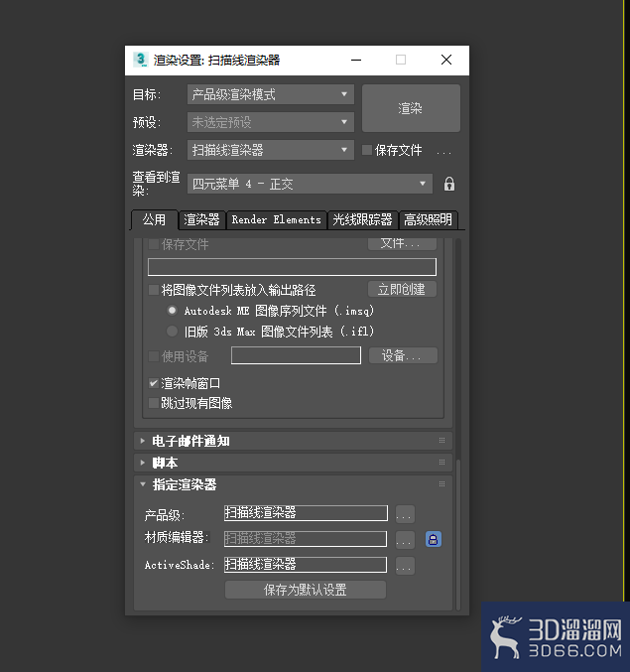Screen dimensions: 630x672
Task: Minimize the 渲染设置 window
Action: [x=356, y=60]
